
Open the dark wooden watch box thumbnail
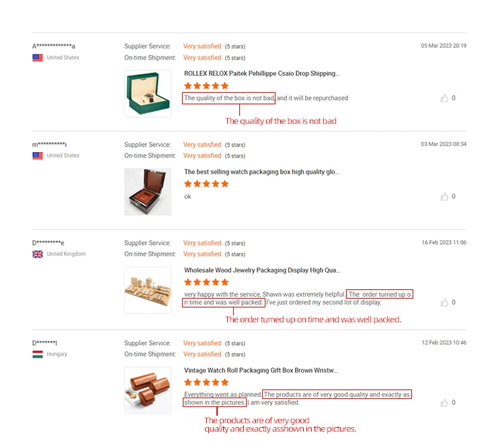[148, 192]
